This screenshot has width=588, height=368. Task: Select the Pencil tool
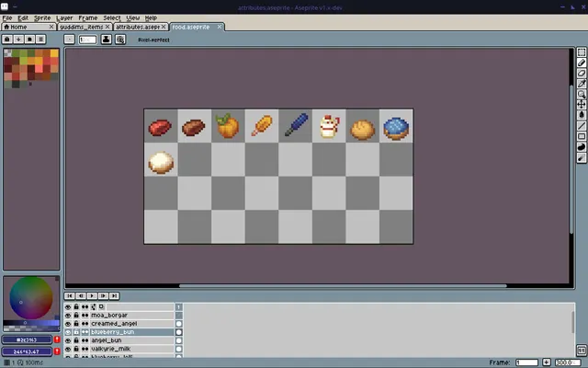click(582, 63)
